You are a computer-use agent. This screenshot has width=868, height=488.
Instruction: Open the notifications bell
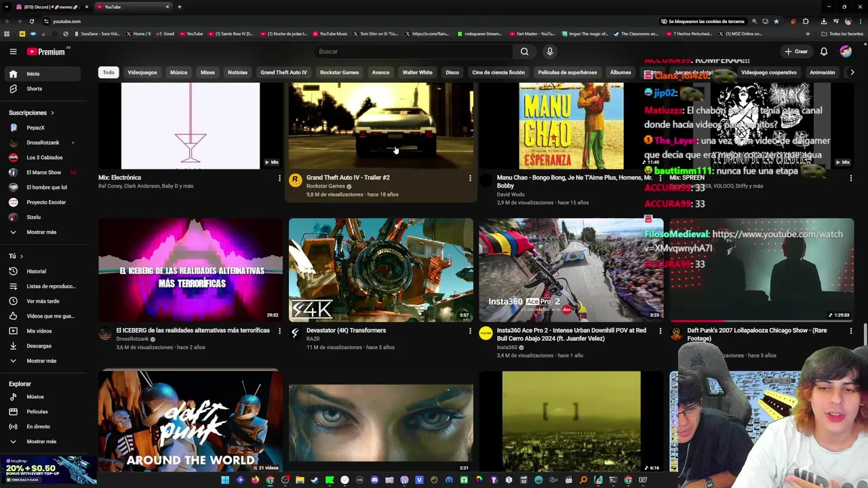coord(824,52)
